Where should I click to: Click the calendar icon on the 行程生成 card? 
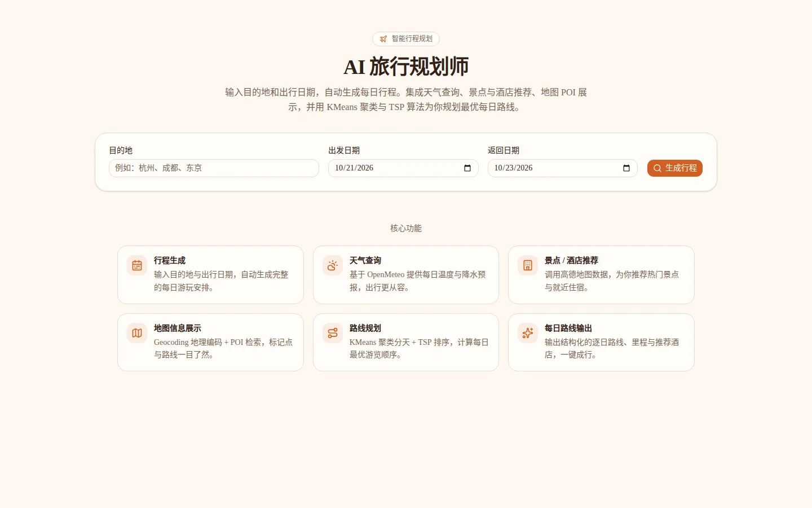[x=137, y=265]
